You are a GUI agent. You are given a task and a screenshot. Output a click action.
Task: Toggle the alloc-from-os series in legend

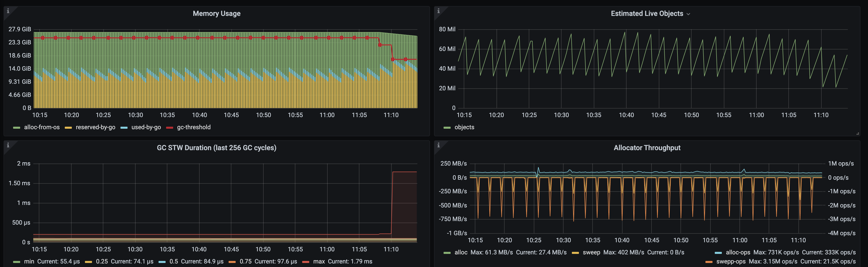(x=42, y=127)
